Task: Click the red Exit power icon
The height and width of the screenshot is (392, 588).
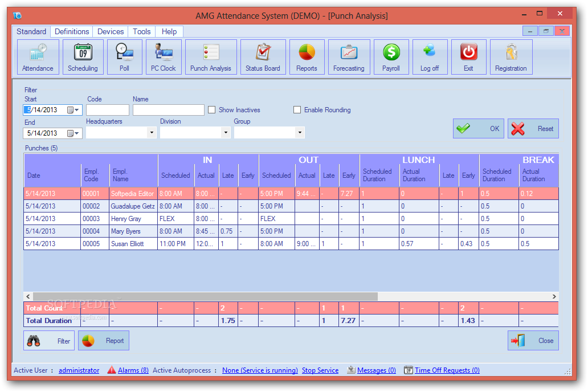Action: click(469, 57)
